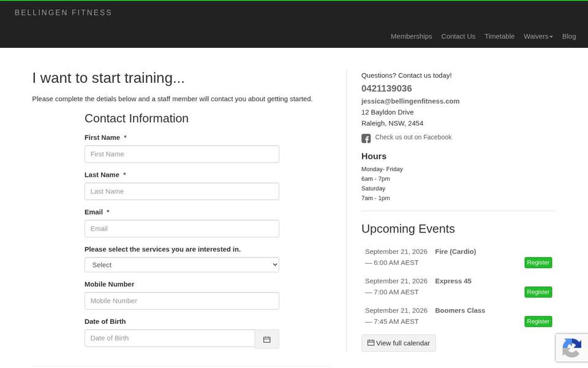Focus the Date of Birth text field
This screenshot has width=588, height=368.
[x=170, y=338]
